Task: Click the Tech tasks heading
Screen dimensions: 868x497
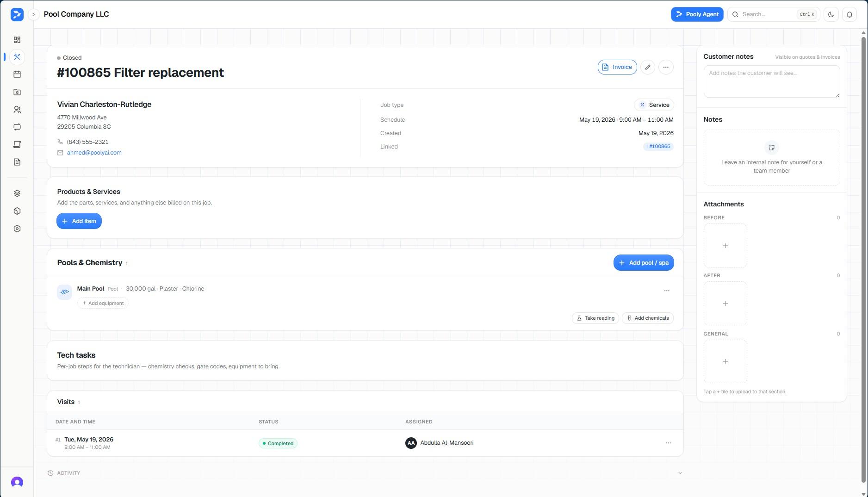Action: click(x=76, y=355)
